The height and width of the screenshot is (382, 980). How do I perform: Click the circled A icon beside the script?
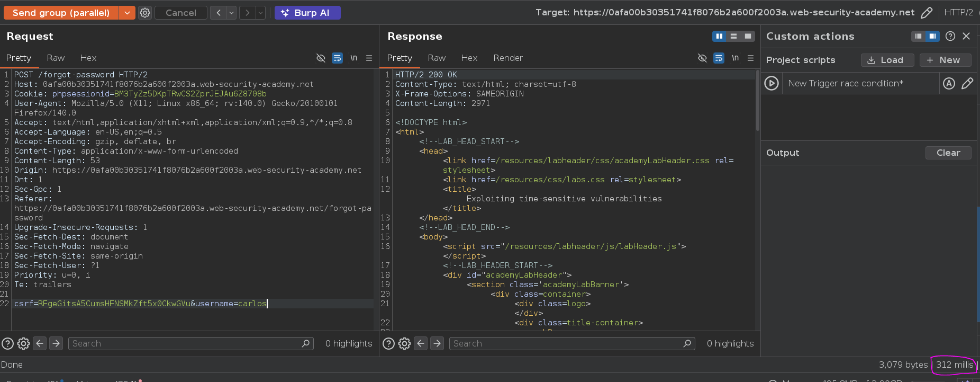click(x=949, y=83)
